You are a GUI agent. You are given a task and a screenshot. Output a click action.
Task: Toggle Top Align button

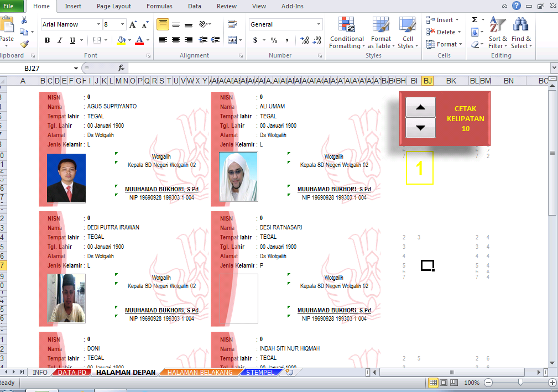[163, 24]
